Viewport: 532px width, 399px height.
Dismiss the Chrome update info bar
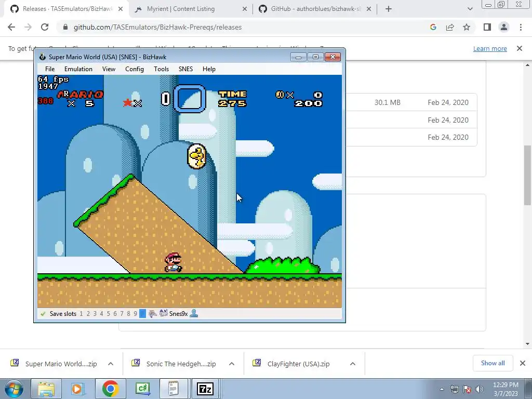point(519,48)
